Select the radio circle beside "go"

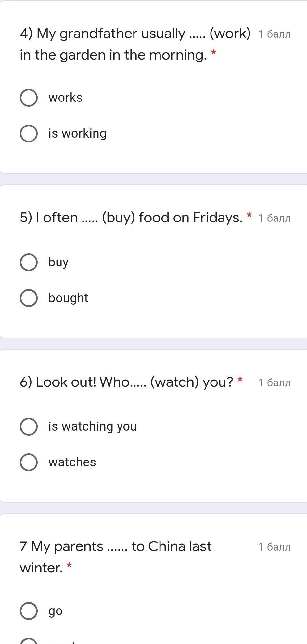coord(29,611)
